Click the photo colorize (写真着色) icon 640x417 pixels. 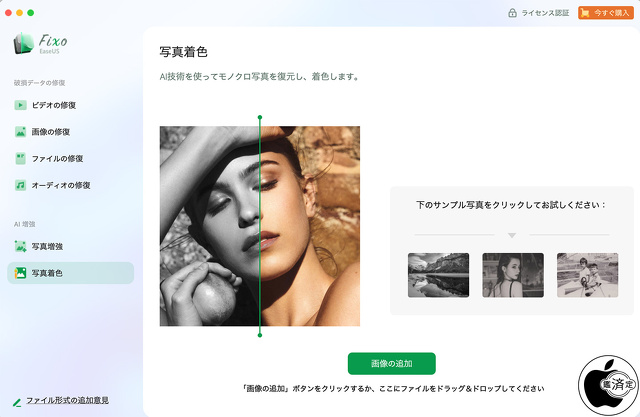pyautogui.click(x=20, y=273)
